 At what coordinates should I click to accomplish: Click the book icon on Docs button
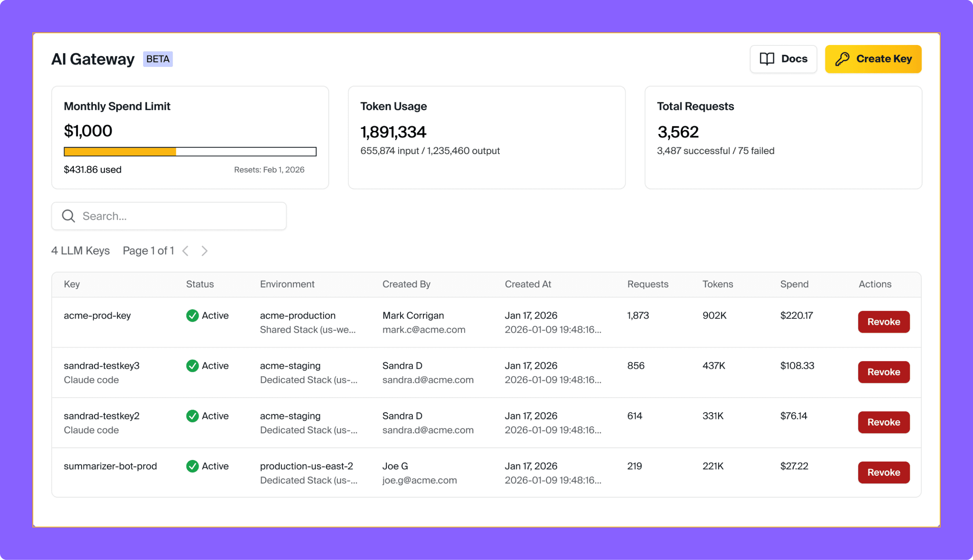click(767, 59)
